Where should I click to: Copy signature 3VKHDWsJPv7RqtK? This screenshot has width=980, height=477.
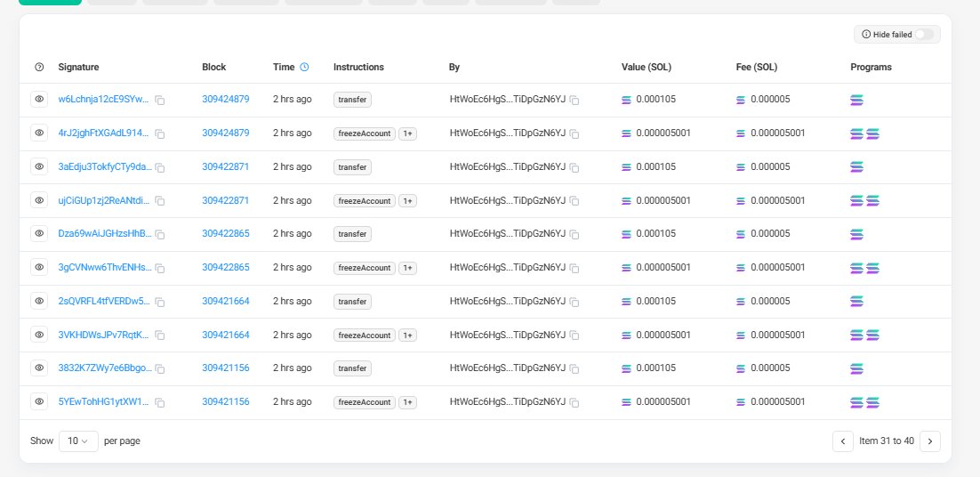160,336
